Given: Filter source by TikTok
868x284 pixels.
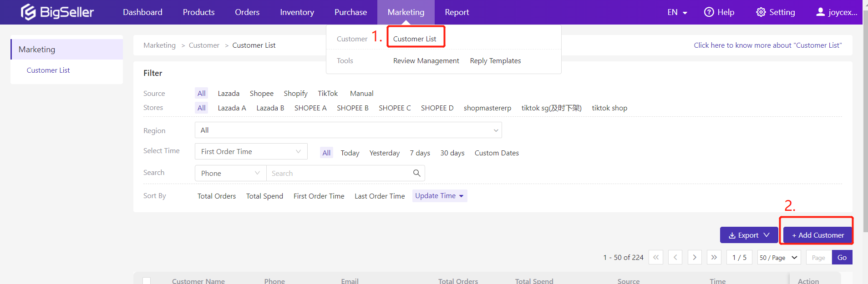Looking at the screenshot, I should coord(328,94).
